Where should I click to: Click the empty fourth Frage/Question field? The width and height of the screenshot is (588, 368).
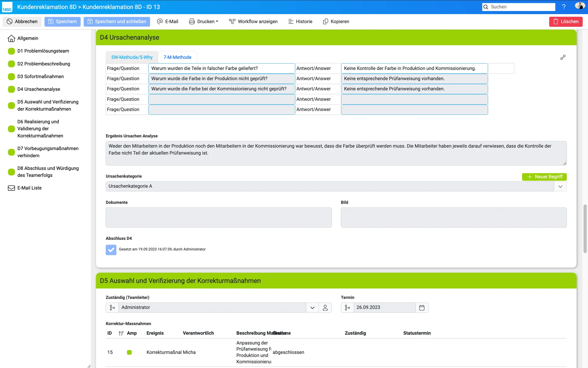click(x=222, y=100)
